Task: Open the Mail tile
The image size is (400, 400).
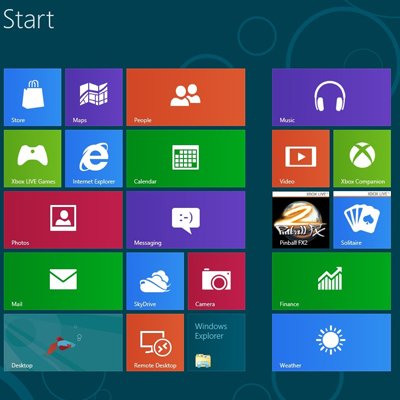Action: (x=63, y=281)
